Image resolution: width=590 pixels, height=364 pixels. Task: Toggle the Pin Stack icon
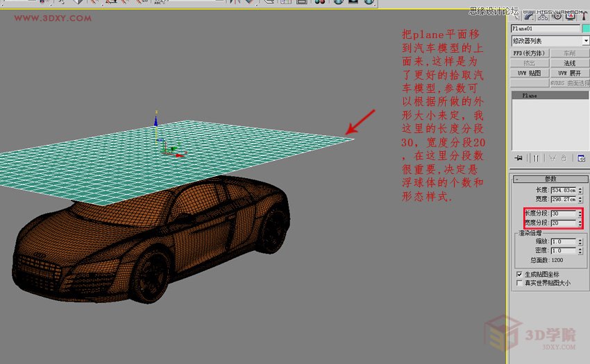click(x=519, y=158)
